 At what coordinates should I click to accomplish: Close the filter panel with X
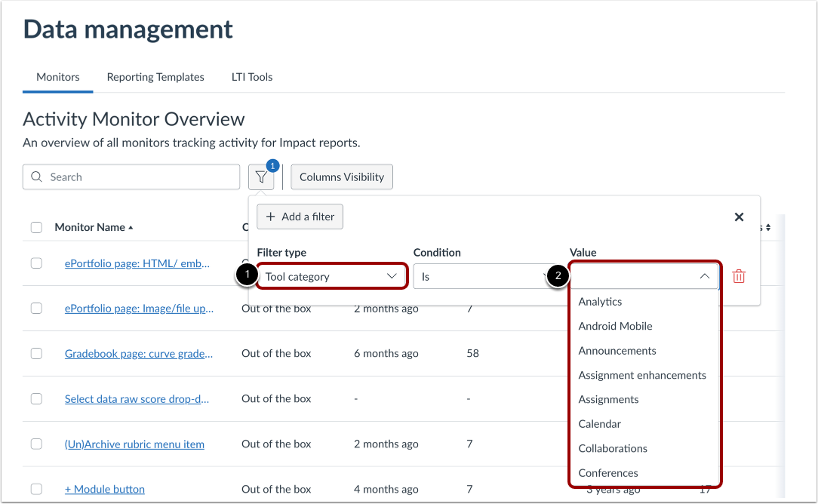pos(739,217)
